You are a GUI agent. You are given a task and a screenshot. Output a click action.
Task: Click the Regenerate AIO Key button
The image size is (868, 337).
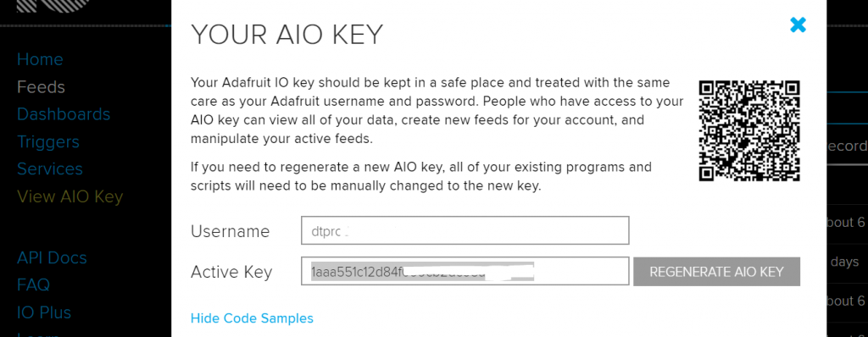716,272
